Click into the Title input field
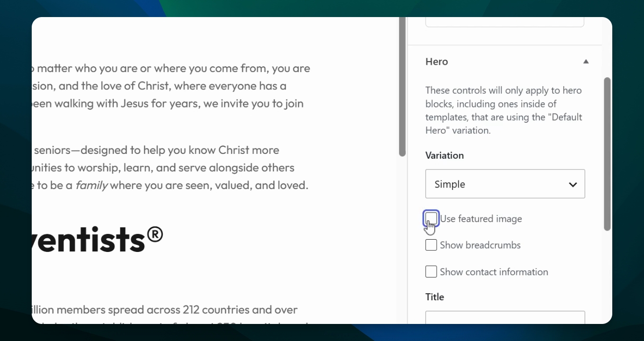The image size is (644, 341). pos(505,317)
